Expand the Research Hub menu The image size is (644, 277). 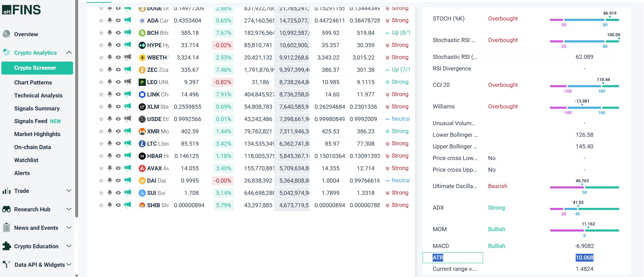69,209
